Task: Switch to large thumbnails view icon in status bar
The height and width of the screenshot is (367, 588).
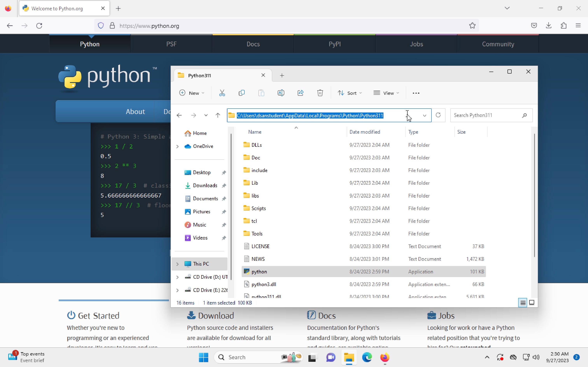Action: coord(532,303)
